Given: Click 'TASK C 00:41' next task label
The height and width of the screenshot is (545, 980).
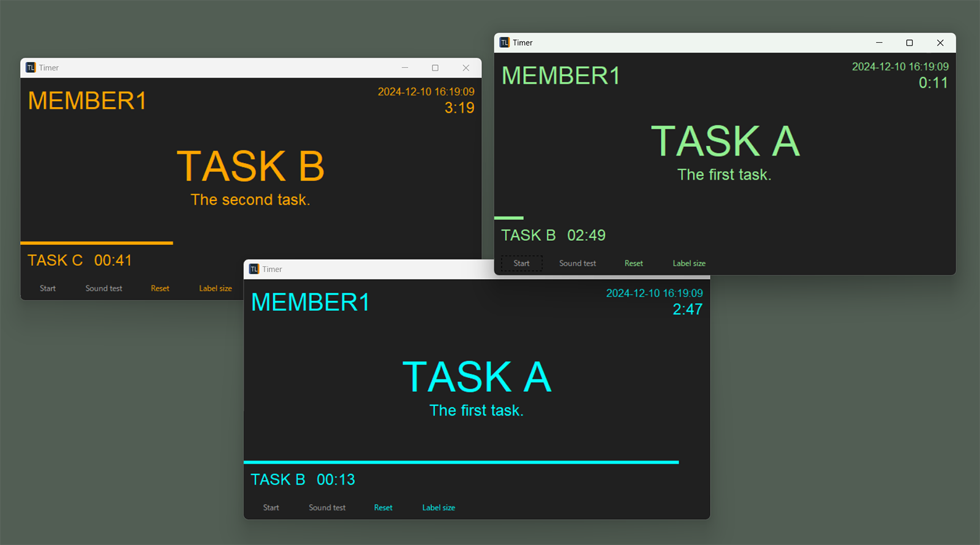Looking at the screenshot, I should tap(80, 260).
